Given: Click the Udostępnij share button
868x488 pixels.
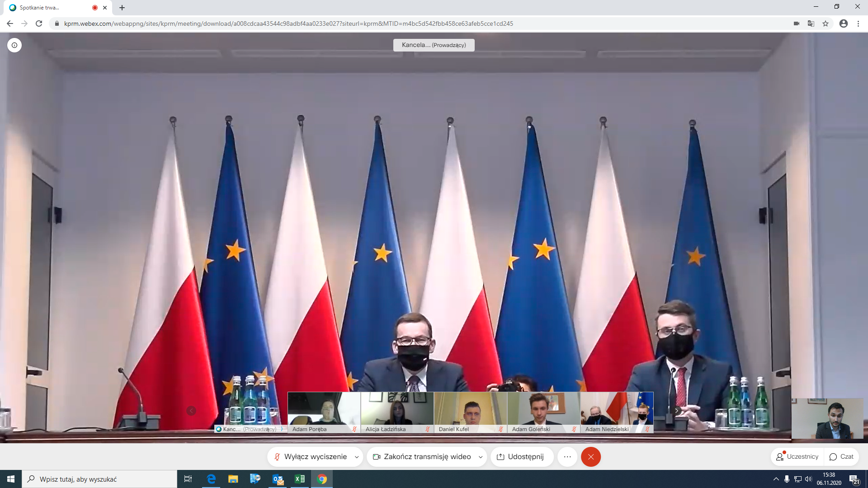Looking at the screenshot, I should pyautogui.click(x=521, y=457).
